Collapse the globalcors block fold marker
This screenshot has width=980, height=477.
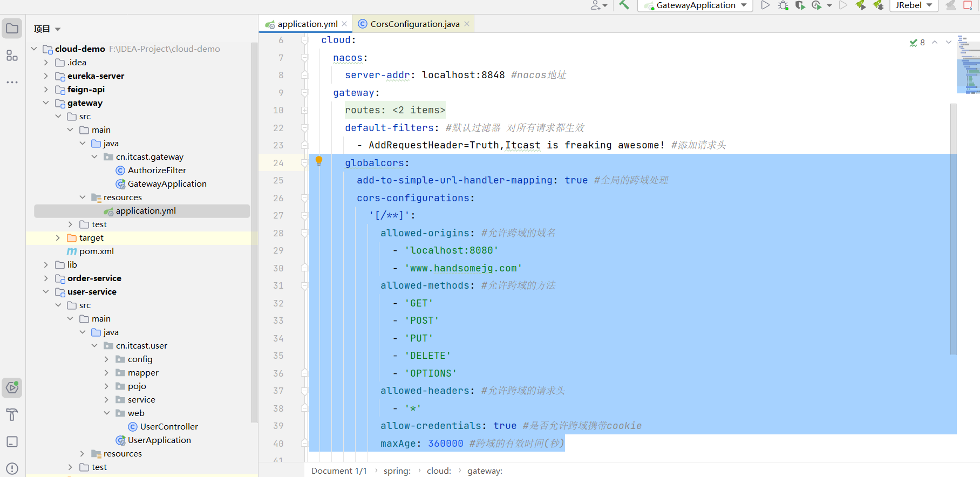pyautogui.click(x=304, y=163)
